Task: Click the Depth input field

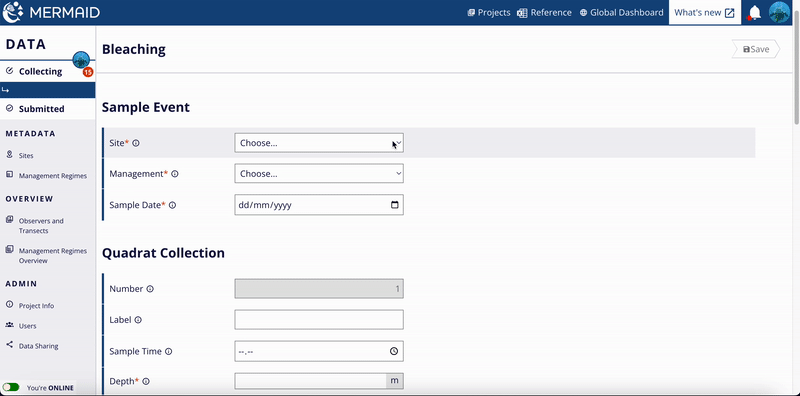Action: coord(311,381)
